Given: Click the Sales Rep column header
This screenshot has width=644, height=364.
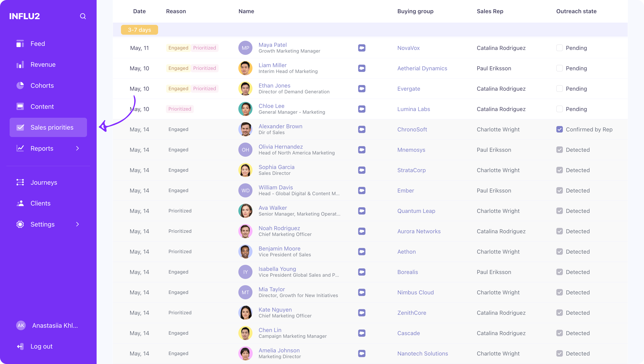Looking at the screenshot, I should [x=490, y=11].
